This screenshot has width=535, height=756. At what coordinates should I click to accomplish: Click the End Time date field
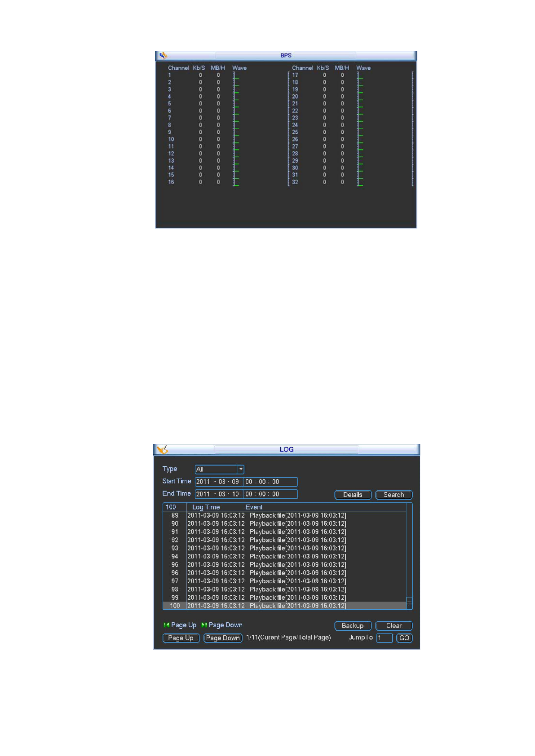click(x=219, y=494)
